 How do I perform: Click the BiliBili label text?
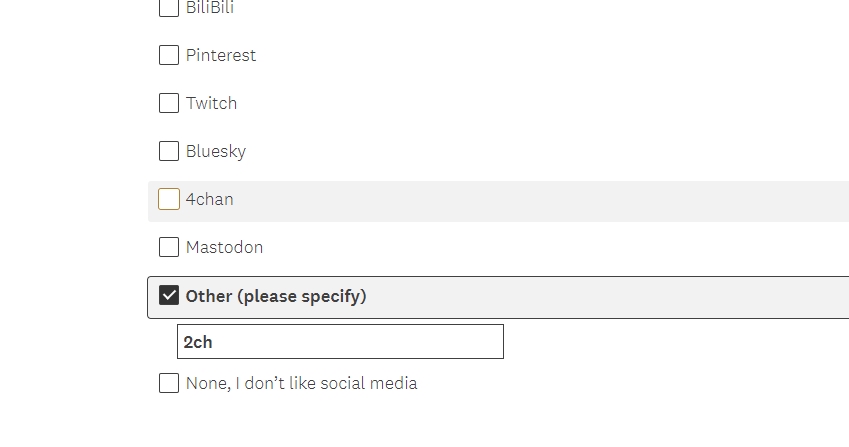coord(210,8)
